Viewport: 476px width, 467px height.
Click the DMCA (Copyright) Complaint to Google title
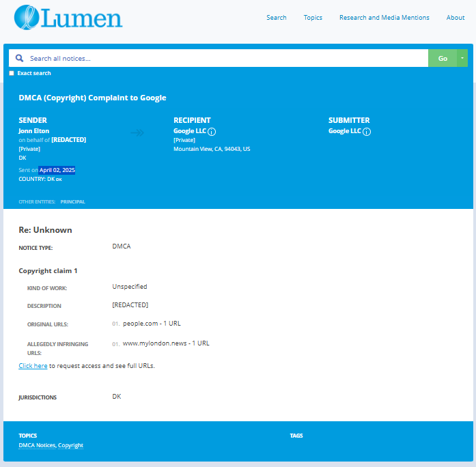coord(92,98)
